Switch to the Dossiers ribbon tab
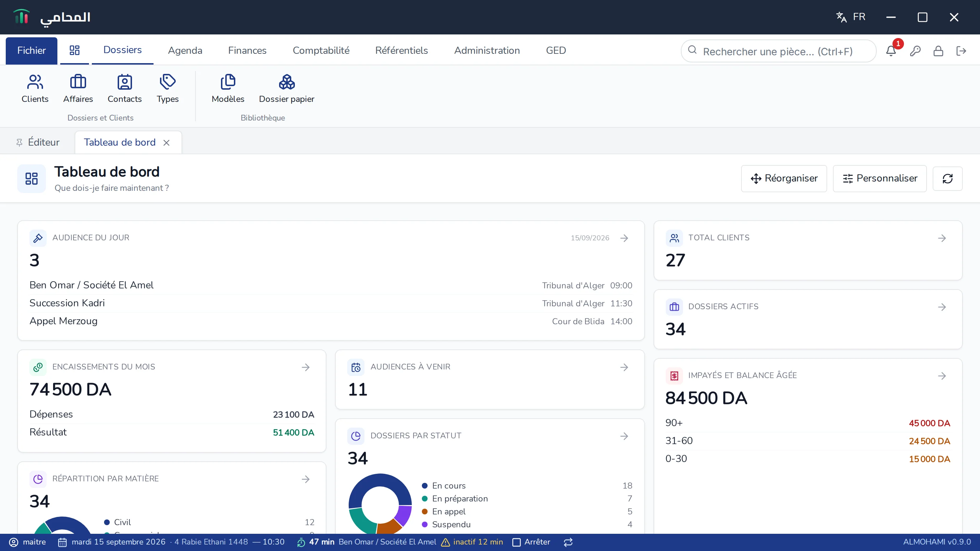 [123, 50]
